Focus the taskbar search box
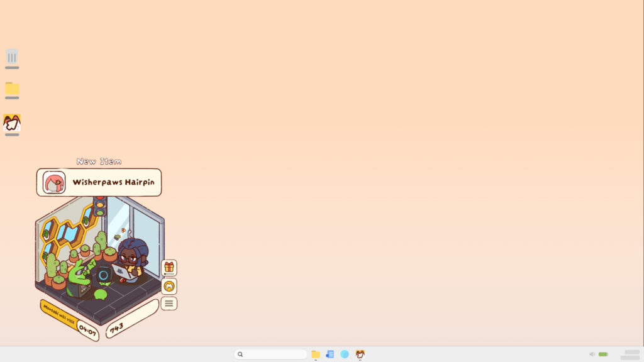The height and width of the screenshot is (362, 644). 270,354
